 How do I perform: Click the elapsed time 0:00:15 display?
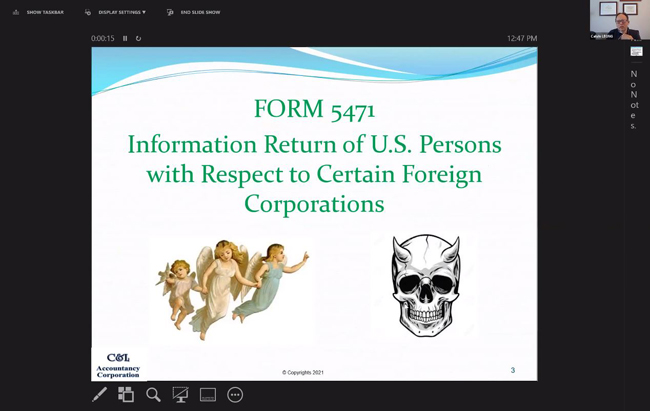(x=102, y=38)
